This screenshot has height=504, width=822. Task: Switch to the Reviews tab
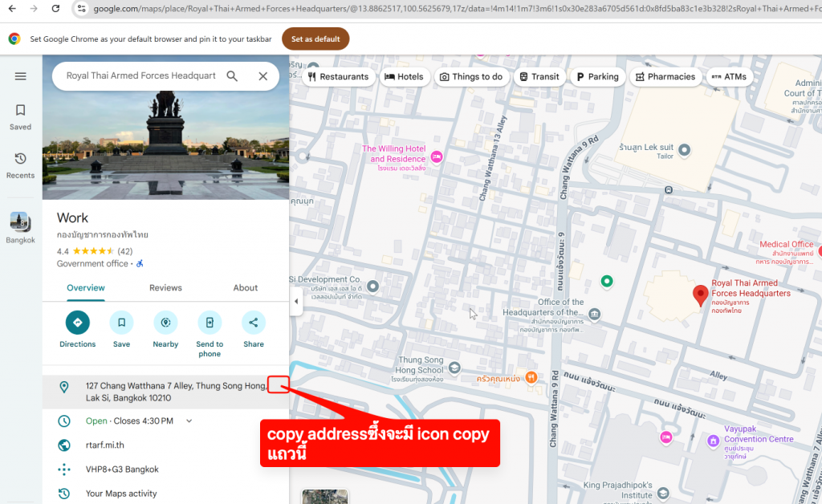[x=165, y=288]
